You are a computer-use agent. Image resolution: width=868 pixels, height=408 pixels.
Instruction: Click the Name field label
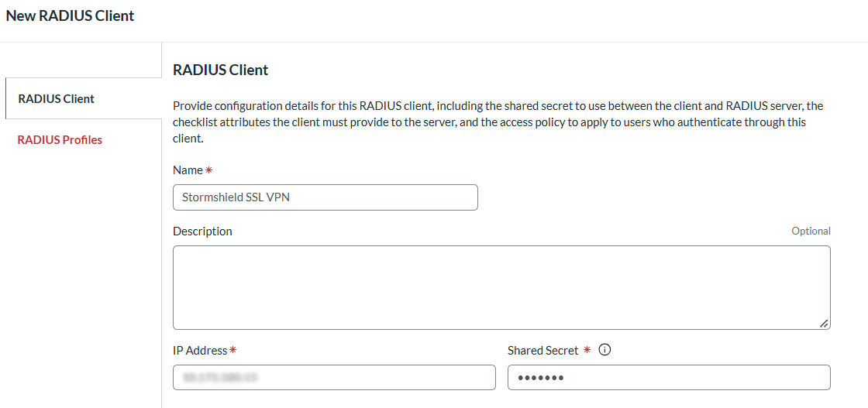[188, 170]
